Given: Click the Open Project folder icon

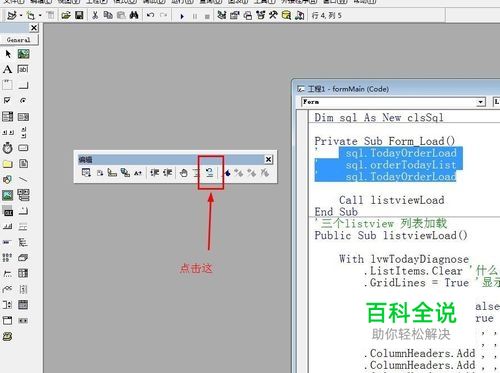Looking at the screenshot, I should coord(66,15).
